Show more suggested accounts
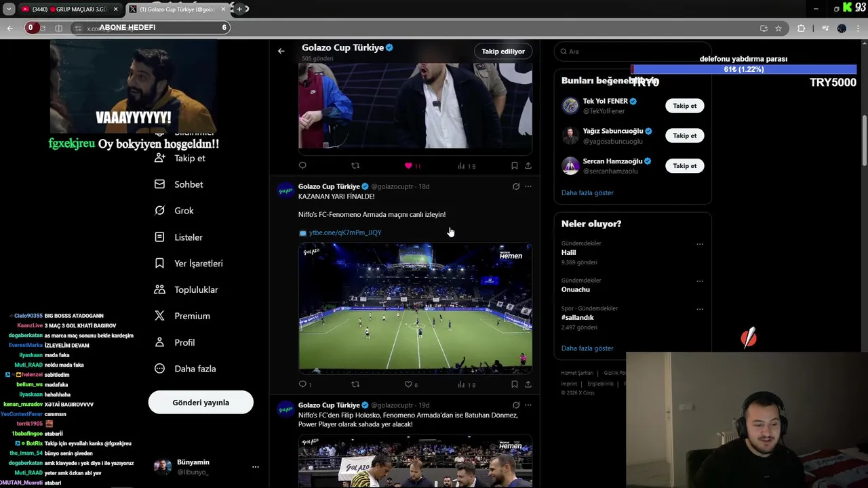 (x=587, y=192)
